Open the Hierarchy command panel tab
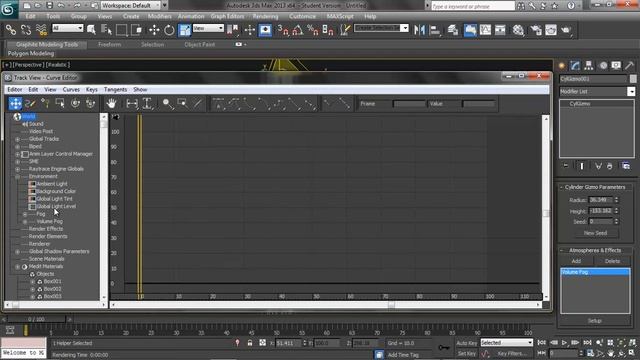This screenshot has height=360, width=640. point(589,65)
